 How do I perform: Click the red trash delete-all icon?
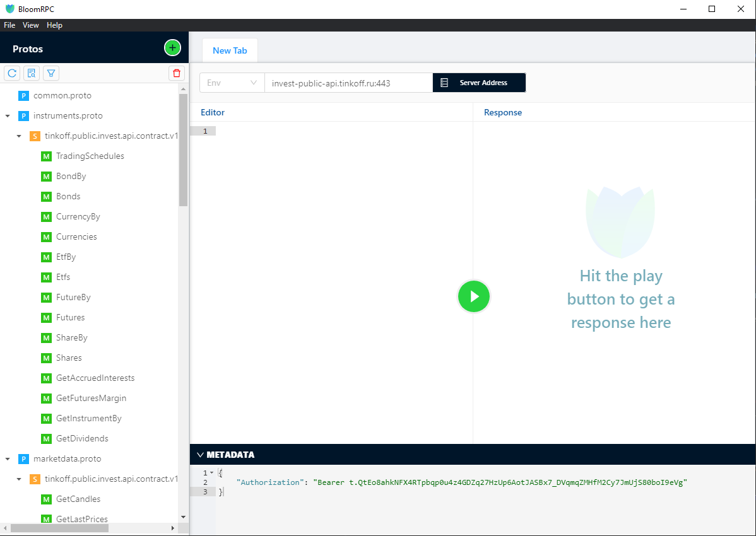(x=177, y=73)
